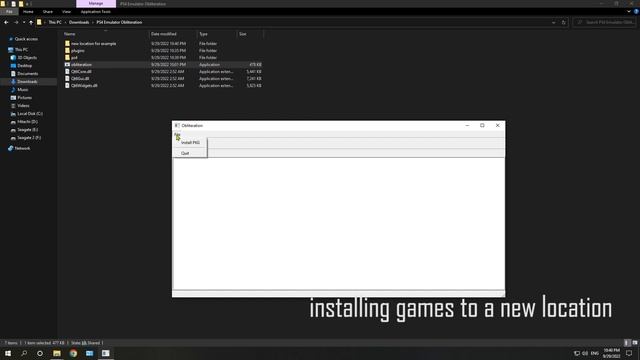The width and height of the screenshot is (640, 360).
Task: Sort by the Size column header
Action: 243,34
